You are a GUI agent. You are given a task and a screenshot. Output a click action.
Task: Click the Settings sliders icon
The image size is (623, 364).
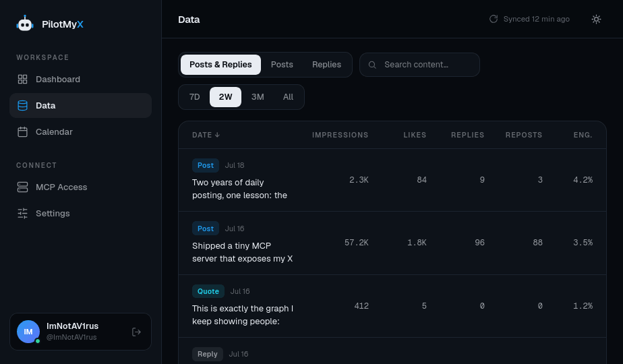(x=23, y=214)
